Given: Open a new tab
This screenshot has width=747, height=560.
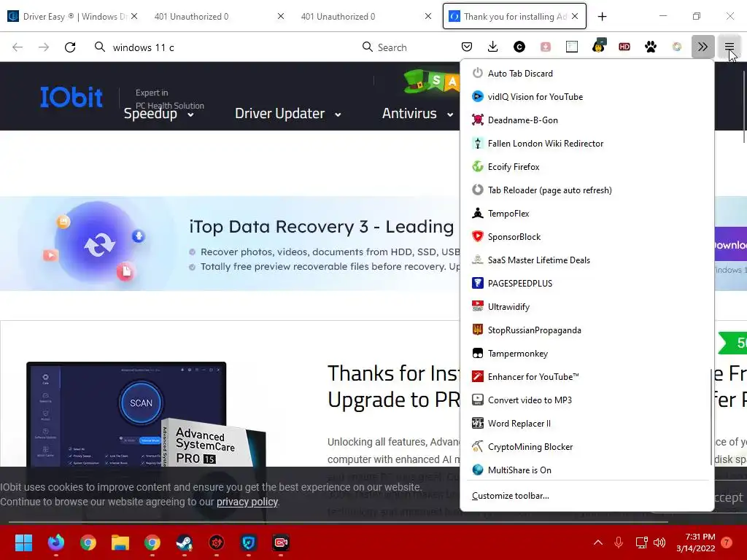Looking at the screenshot, I should point(602,17).
